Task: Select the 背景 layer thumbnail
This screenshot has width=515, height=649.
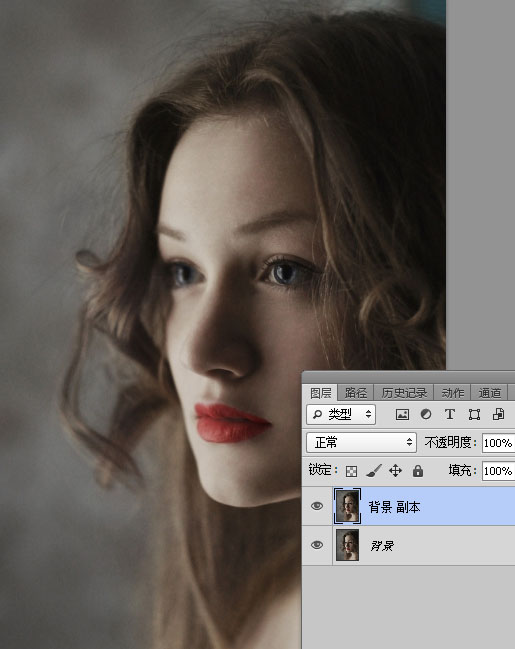Action: point(347,545)
